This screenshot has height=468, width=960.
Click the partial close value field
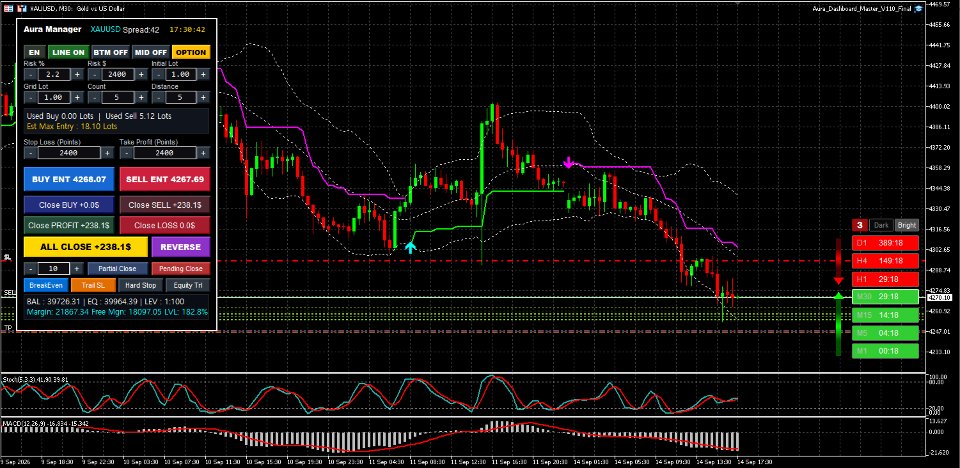[54, 268]
